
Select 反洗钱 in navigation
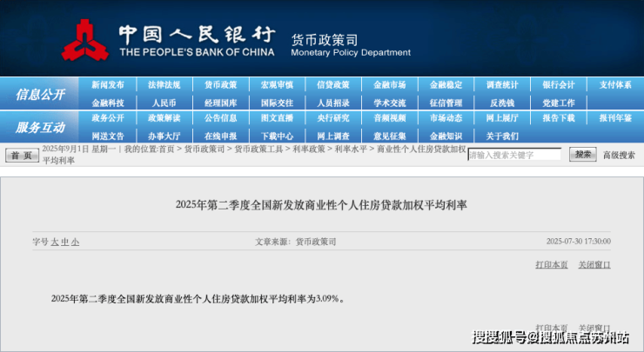coord(502,103)
